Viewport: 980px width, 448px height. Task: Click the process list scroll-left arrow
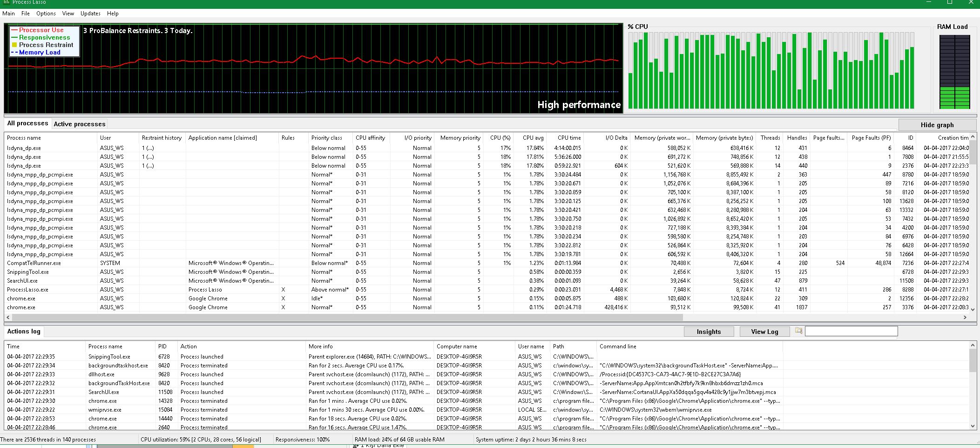click(8, 317)
